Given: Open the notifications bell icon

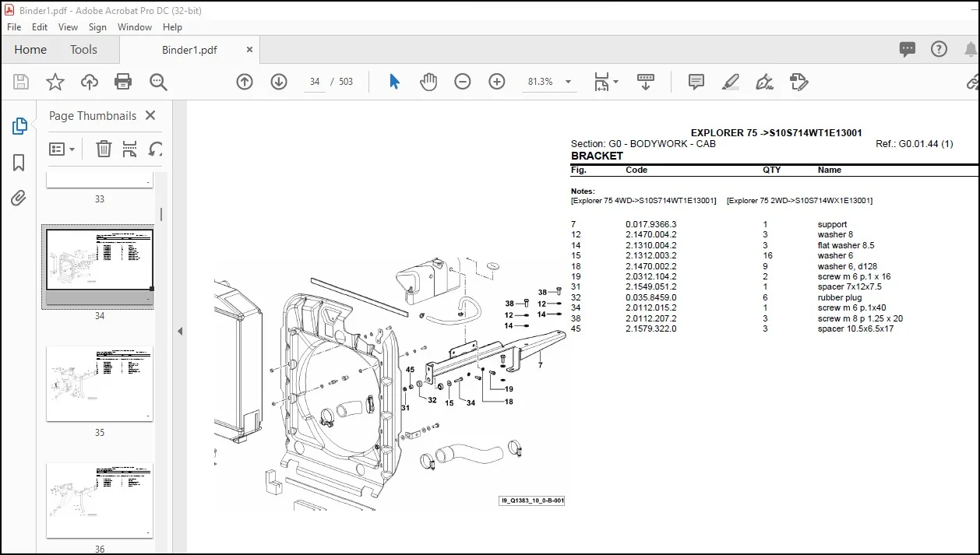Looking at the screenshot, I should coord(971,49).
